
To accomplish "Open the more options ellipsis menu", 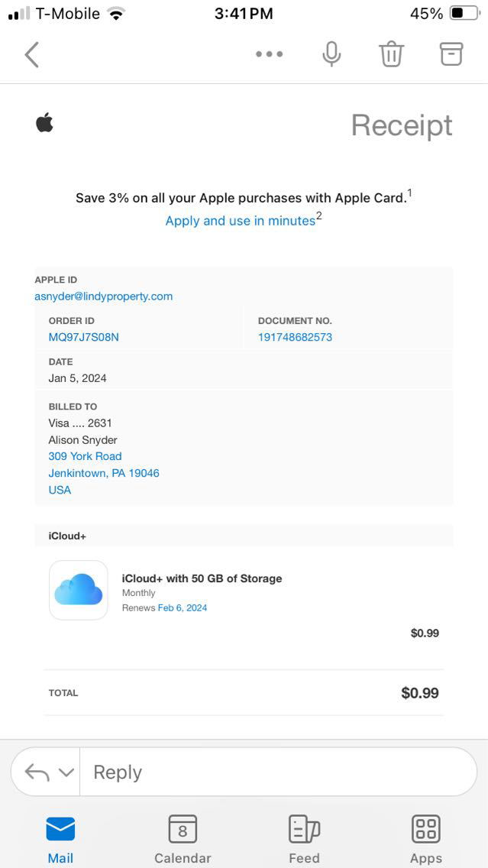I will pyautogui.click(x=269, y=54).
